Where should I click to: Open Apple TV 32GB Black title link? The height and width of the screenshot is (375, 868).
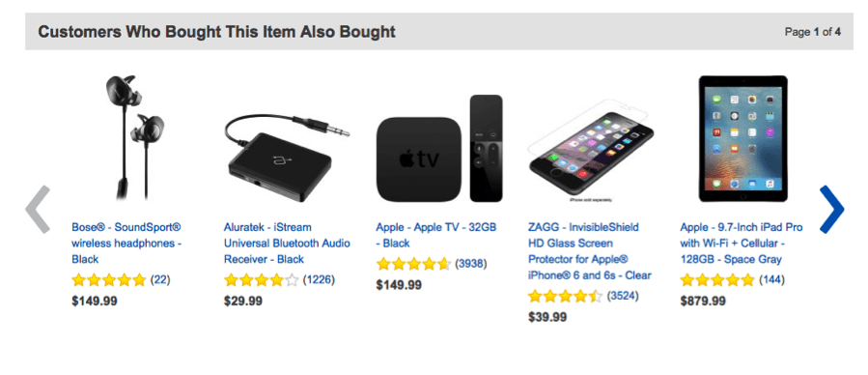coord(436,235)
